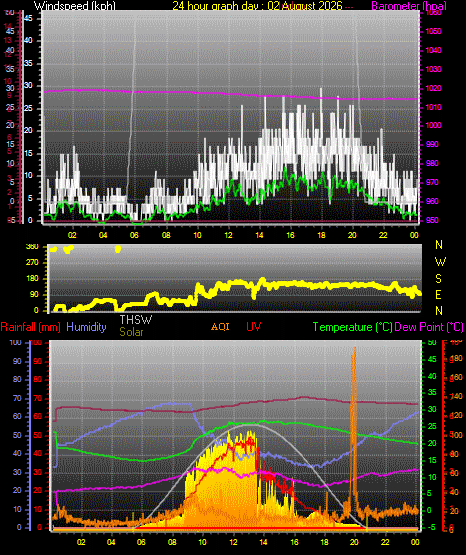Viewport: 466px width, 555px height.
Task: Select the "Rainfall (mm)" legend label
Action: 30,327
